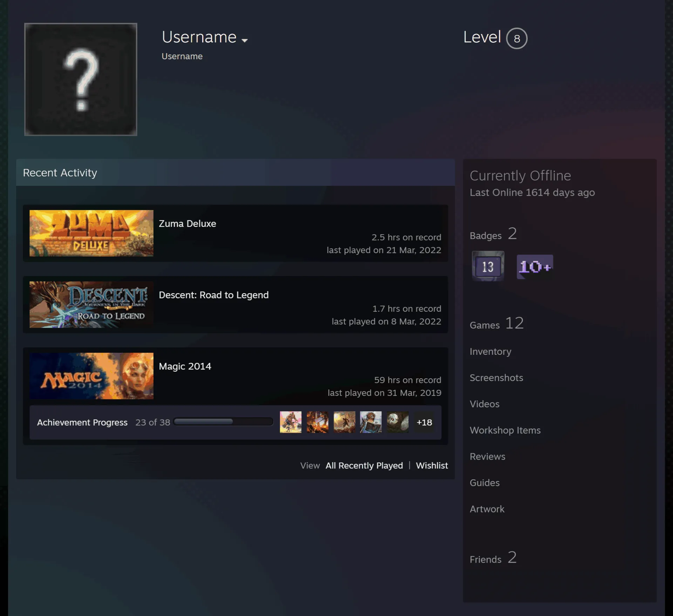Viewport: 673px width, 616px height.
Task: Click 'Last Online 1614 days ago' text
Action: [x=532, y=192]
